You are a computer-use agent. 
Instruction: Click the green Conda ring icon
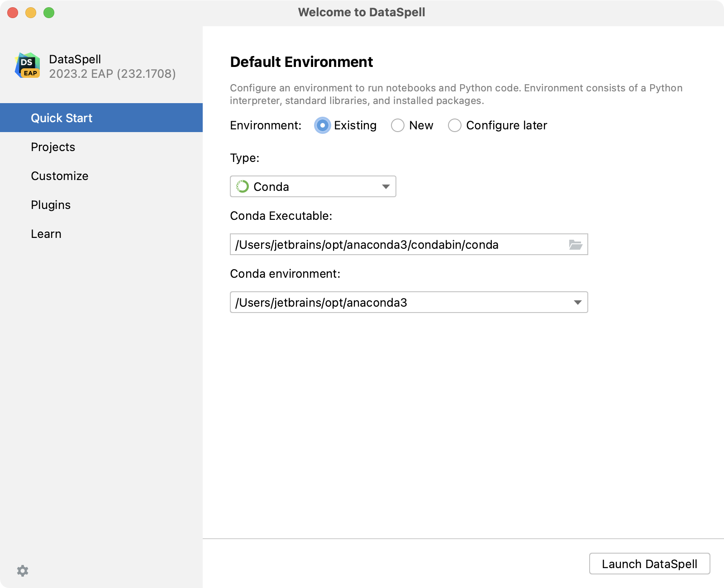click(x=243, y=187)
